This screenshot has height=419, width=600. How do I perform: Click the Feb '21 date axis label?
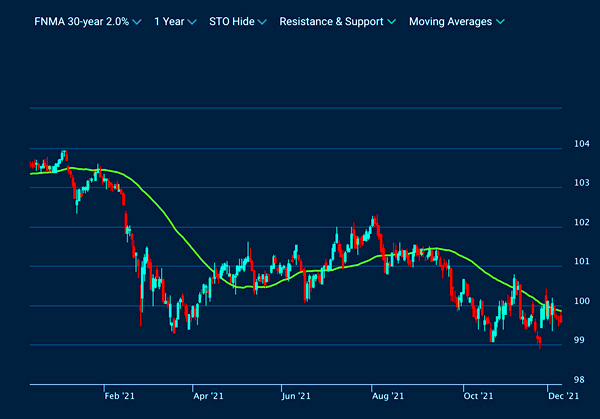click(120, 396)
